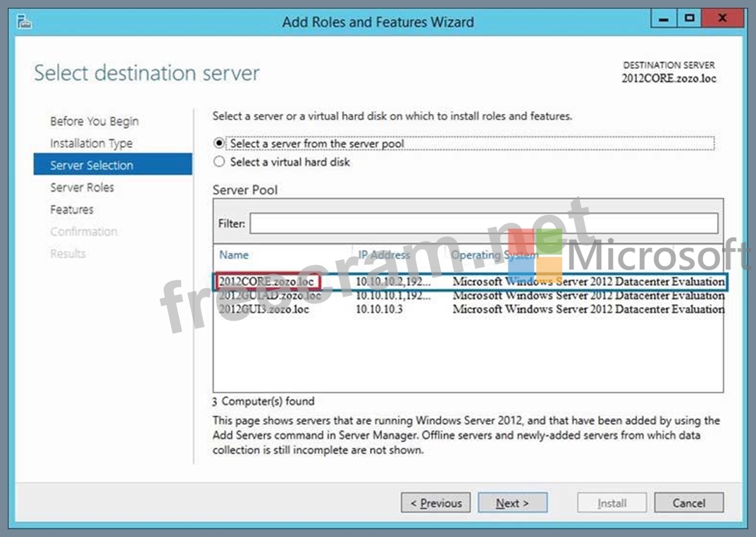
Task: Sort server pool by Operating System column
Action: click(x=494, y=254)
